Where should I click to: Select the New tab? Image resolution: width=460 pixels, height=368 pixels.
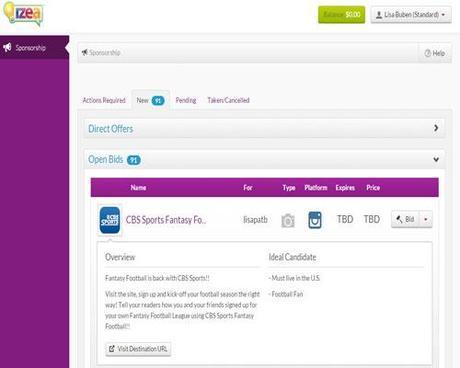point(151,100)
